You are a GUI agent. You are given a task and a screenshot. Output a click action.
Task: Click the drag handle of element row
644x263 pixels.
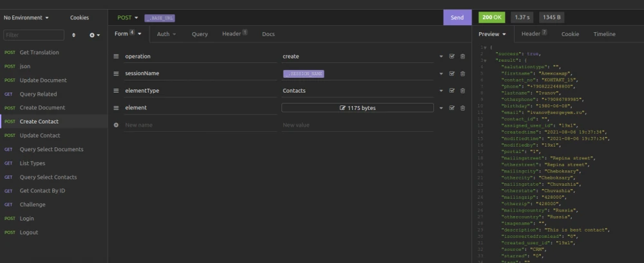[x=116, y=107]
